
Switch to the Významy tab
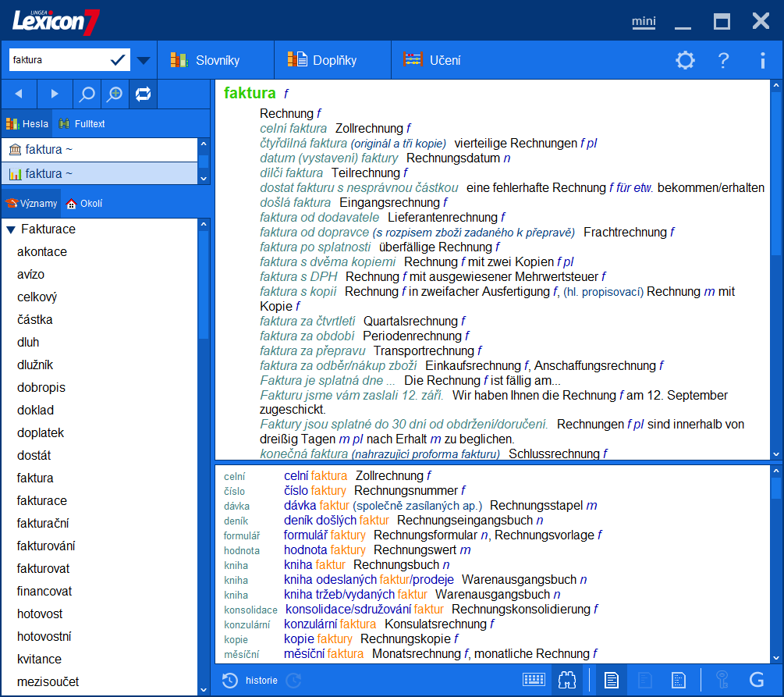coord(31,204)
